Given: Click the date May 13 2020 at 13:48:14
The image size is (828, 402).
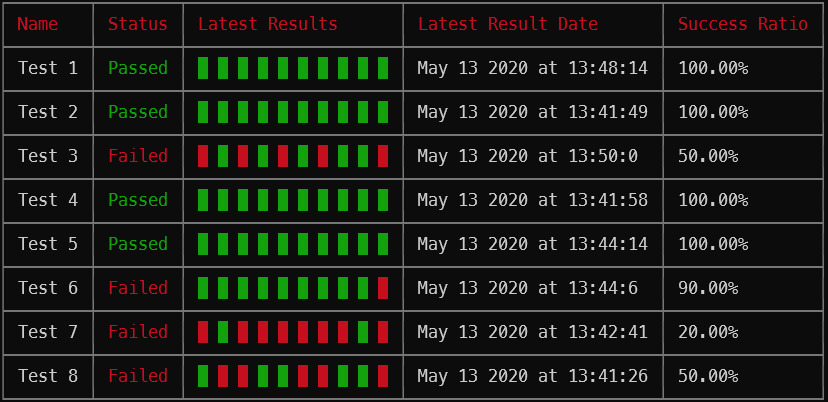Looking at the screenshot, I should tap(532, 68).
